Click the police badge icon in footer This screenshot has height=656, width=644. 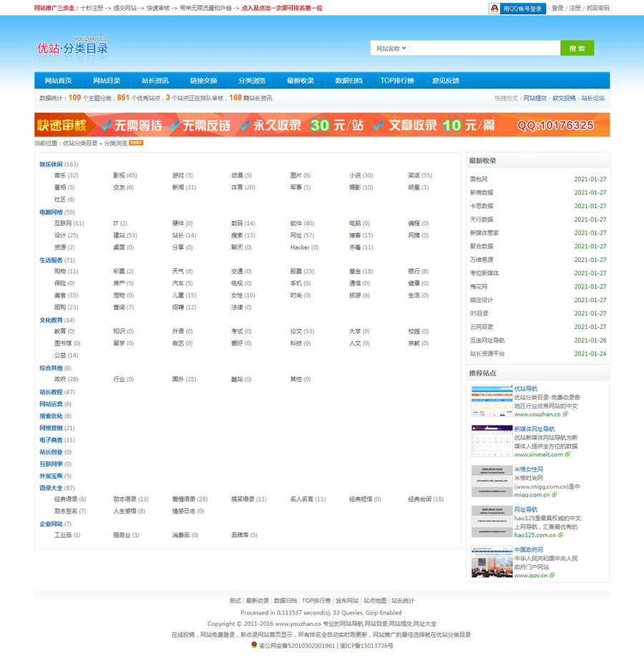[254, 645]
